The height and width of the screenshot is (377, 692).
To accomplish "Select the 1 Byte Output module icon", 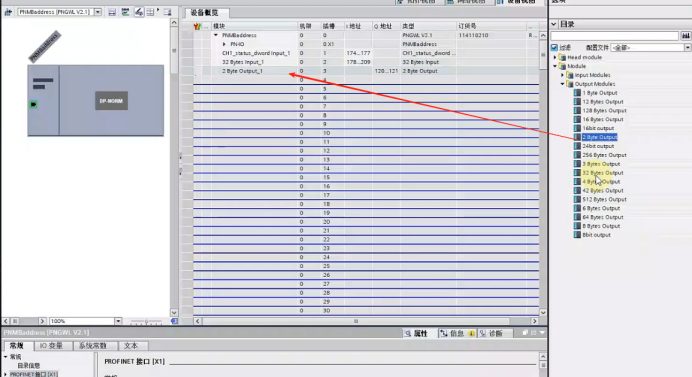I will 577,93.
